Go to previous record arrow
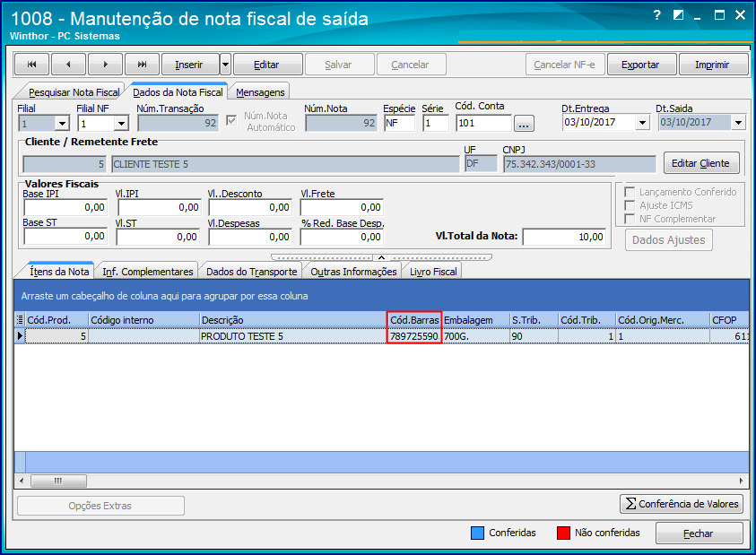 pyautogui.click(x=68, y=65)
